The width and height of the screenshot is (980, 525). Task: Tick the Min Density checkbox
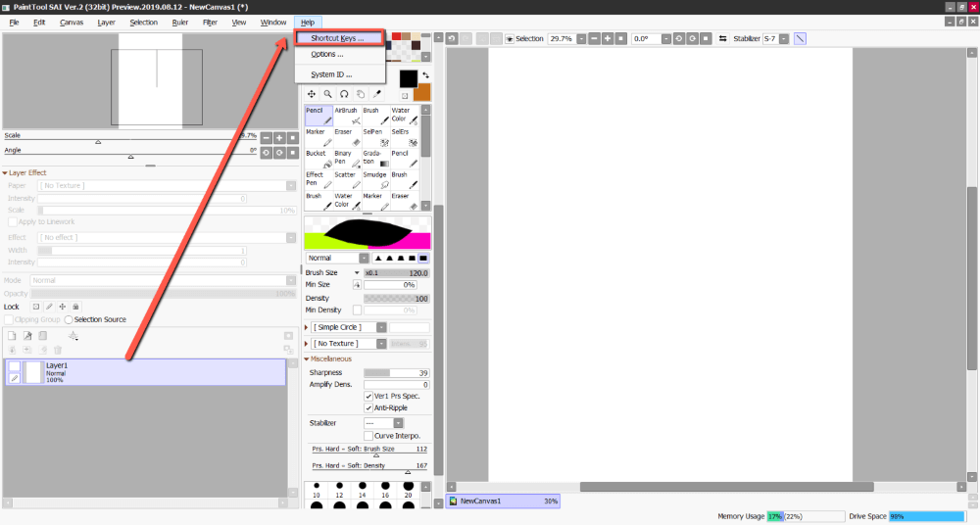tap(357, 310)
